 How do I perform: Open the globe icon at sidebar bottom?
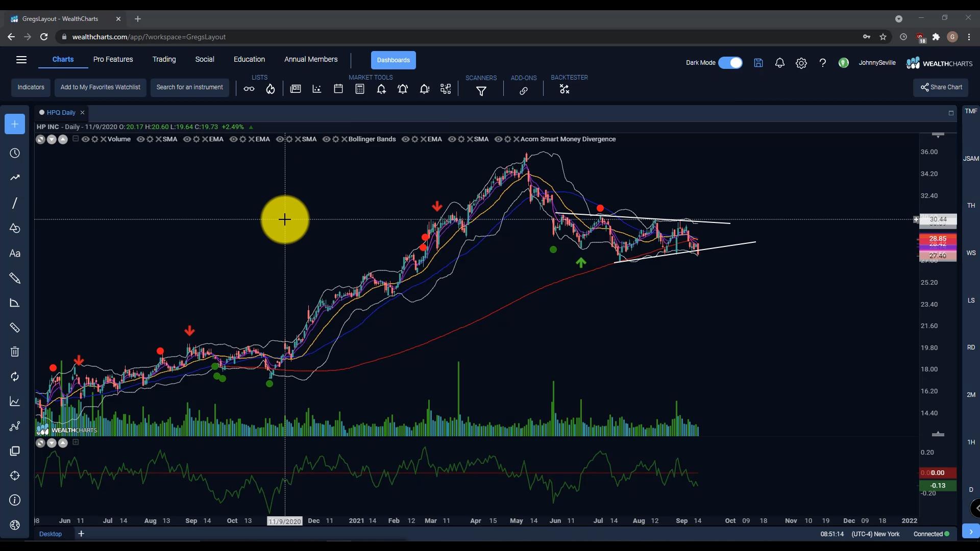pos(15,525)
